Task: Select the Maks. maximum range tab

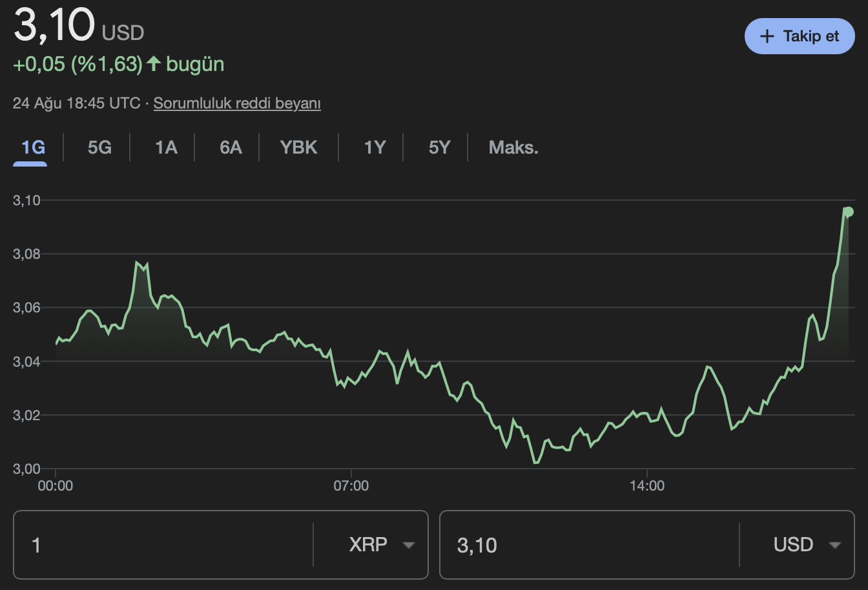Action: [x=513, y=147]
